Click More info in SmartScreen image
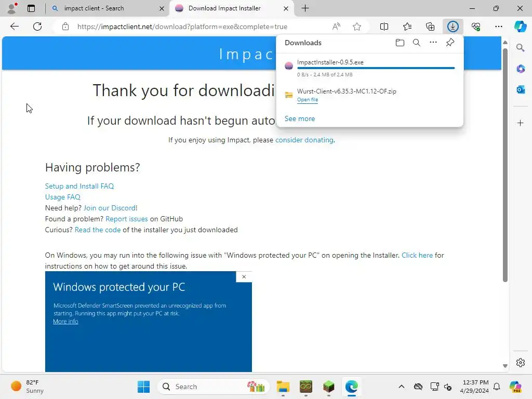 (65, 321)
